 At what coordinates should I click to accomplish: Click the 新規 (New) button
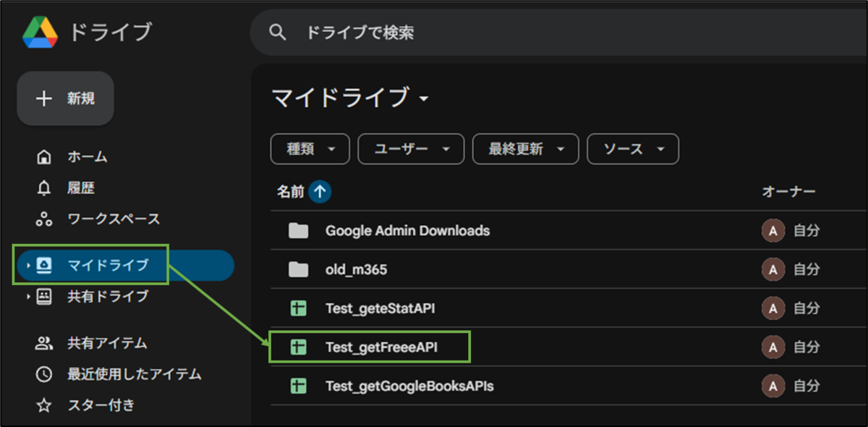click(x=65, y=99)
